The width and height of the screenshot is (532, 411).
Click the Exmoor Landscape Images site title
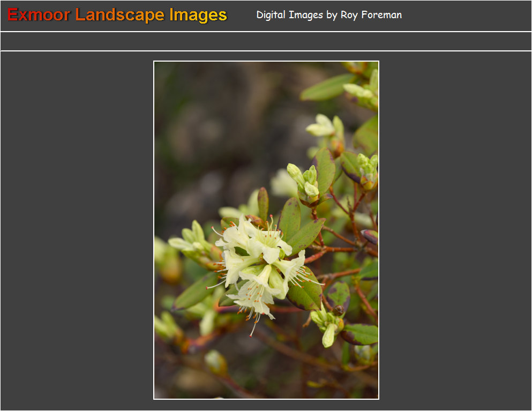click(117, 15)
